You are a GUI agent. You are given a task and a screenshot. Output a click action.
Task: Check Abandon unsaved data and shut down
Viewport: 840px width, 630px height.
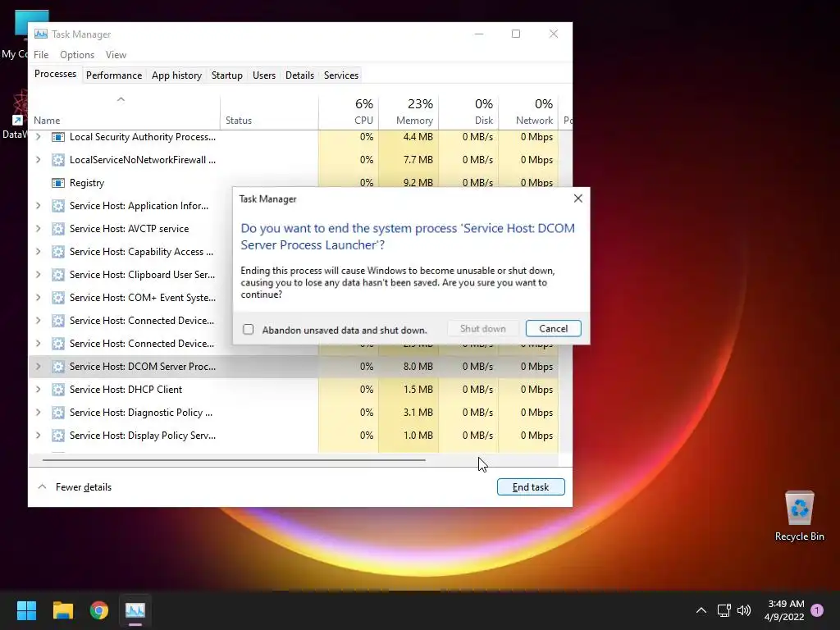point(248,330)
